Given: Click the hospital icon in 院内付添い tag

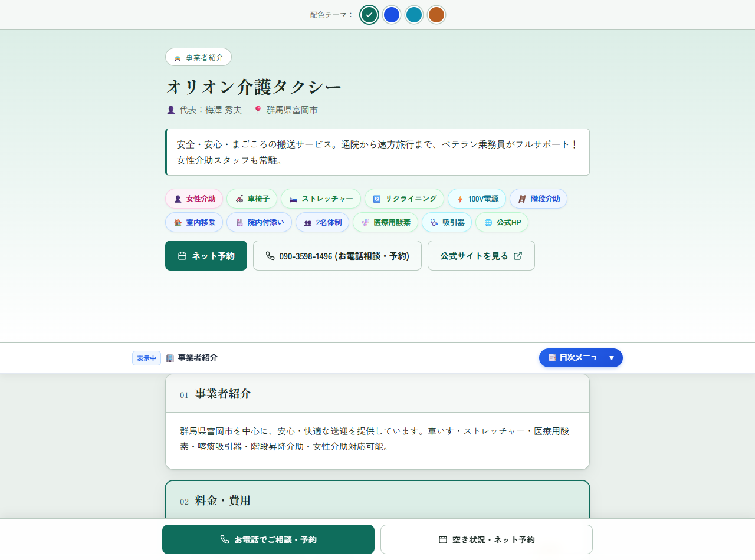Looking at the screenshot, I should click(239, 223).
